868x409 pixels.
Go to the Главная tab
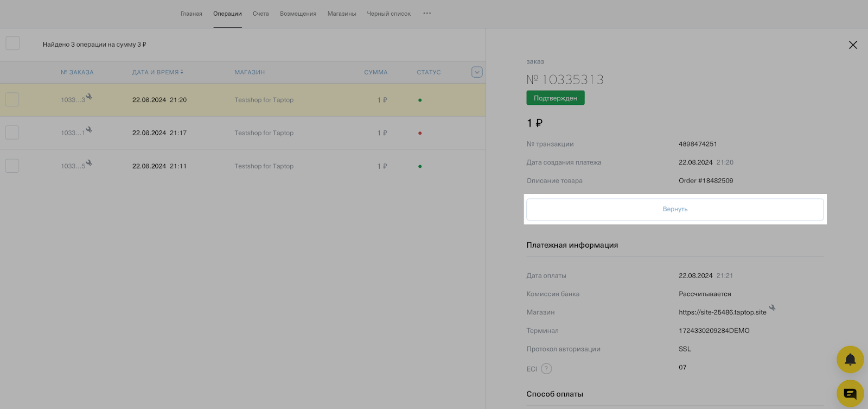[x=192, y=14]
